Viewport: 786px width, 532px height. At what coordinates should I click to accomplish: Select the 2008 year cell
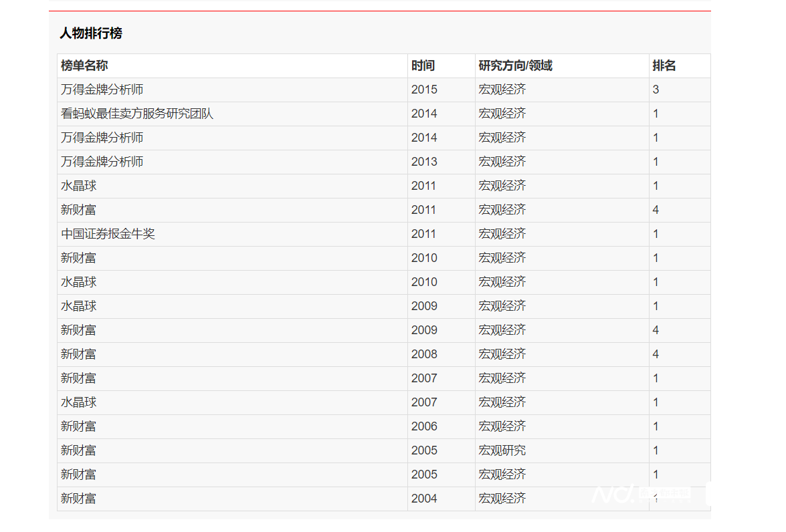coord(424,354)
